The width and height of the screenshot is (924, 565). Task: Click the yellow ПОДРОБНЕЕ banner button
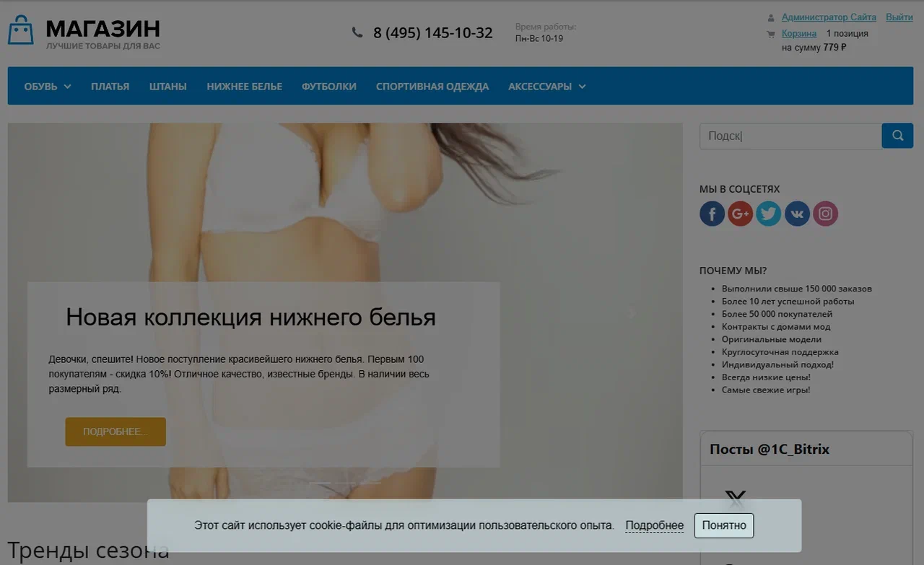click(x=115, y=432)
